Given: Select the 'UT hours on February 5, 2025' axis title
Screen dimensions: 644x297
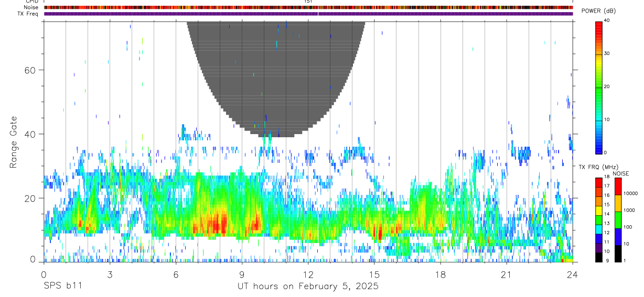Looking at the screenshot, I should coord(308,287).
